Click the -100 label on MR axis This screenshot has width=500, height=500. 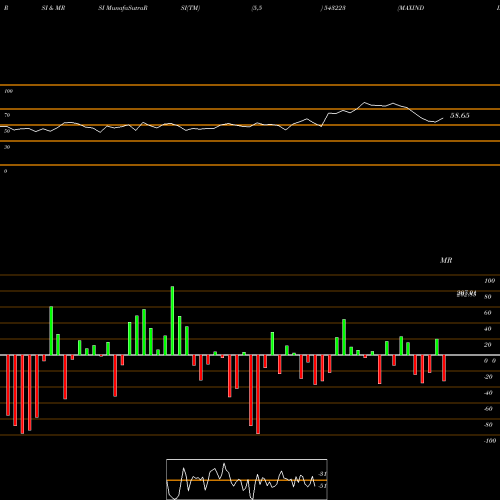point(490,441)
